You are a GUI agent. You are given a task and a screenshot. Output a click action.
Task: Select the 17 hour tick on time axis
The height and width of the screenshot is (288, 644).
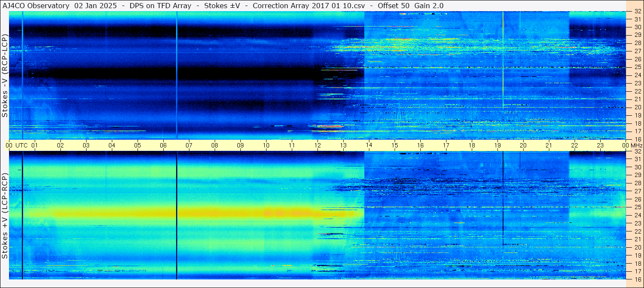[x=446, y=145]
